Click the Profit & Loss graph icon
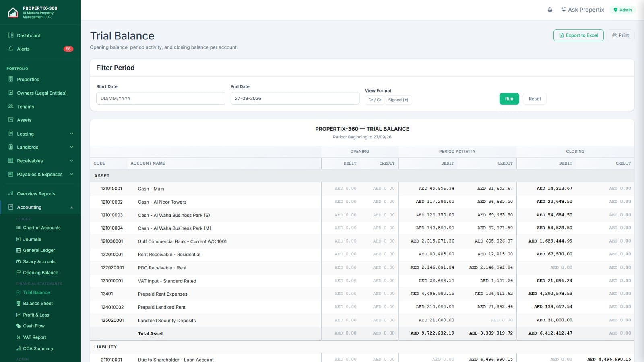 pos(18,315)
